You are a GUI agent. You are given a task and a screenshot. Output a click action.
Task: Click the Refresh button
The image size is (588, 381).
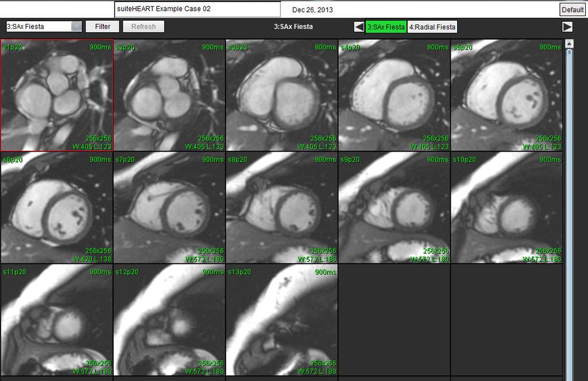[x=144, y=26]
